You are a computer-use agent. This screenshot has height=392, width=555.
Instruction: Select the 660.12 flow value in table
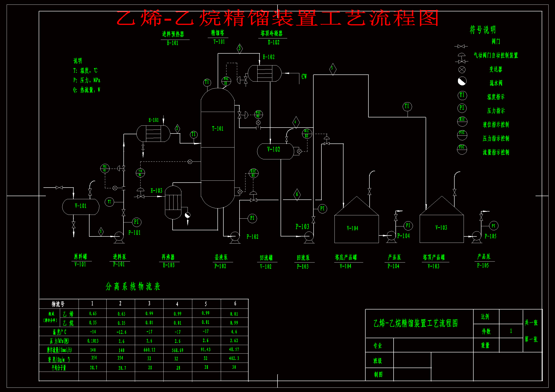click(149, 350)
